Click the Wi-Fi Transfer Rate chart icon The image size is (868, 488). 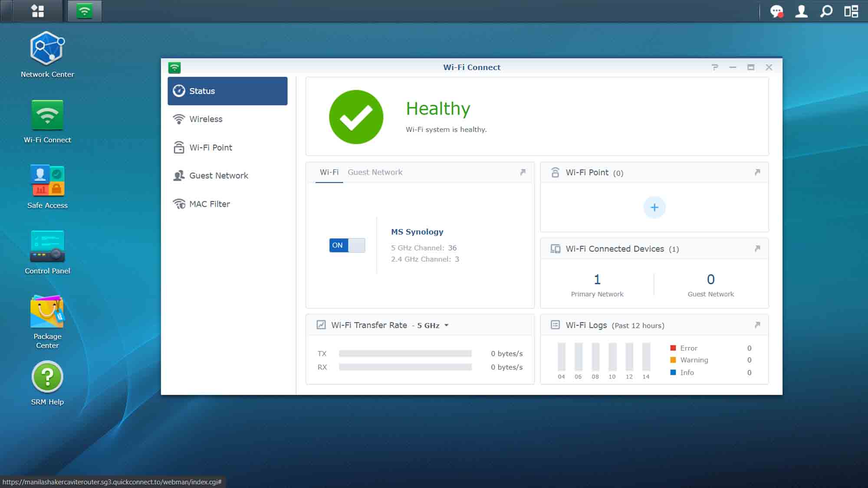321,325
